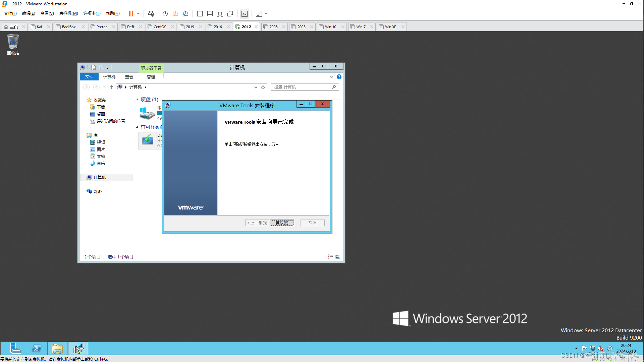Open the 查看(V) menu
Viewport: 644px width, 362px height.
click(x=47, y=13)
